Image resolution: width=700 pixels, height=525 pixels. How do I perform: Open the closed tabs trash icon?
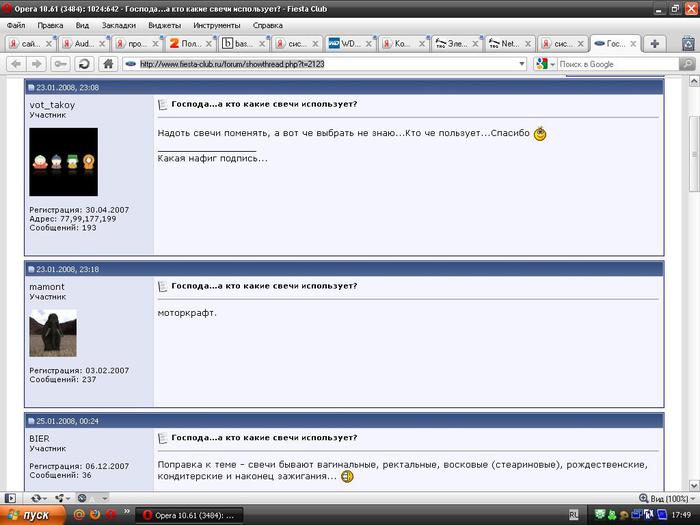(689, 44)
